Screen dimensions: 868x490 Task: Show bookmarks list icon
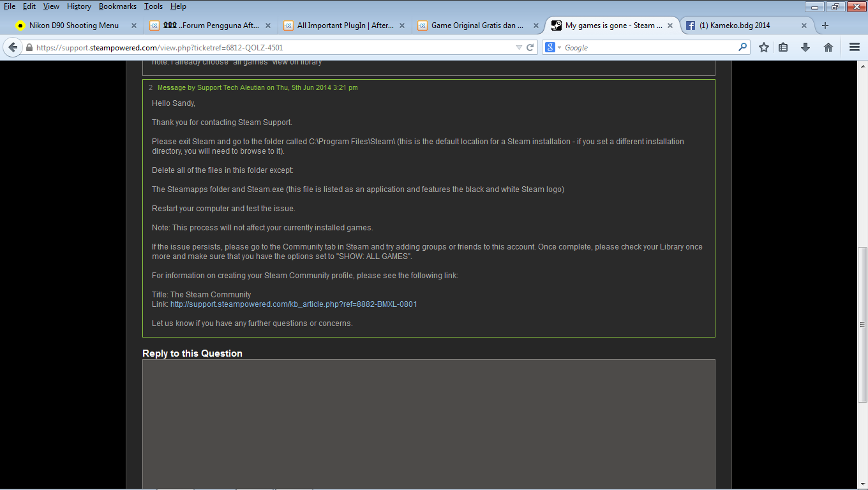(783, 47)
